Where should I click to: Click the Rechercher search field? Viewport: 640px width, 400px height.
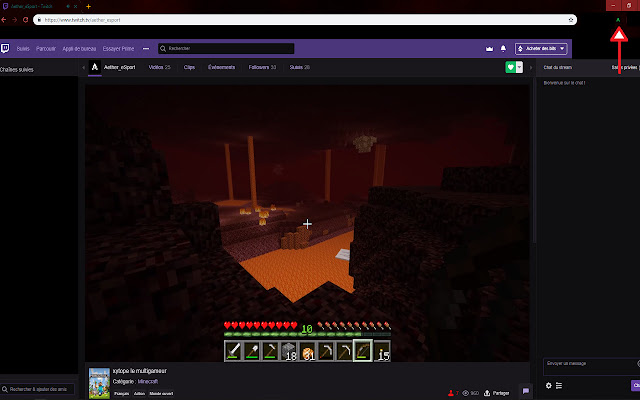click(x=226, y=49)
